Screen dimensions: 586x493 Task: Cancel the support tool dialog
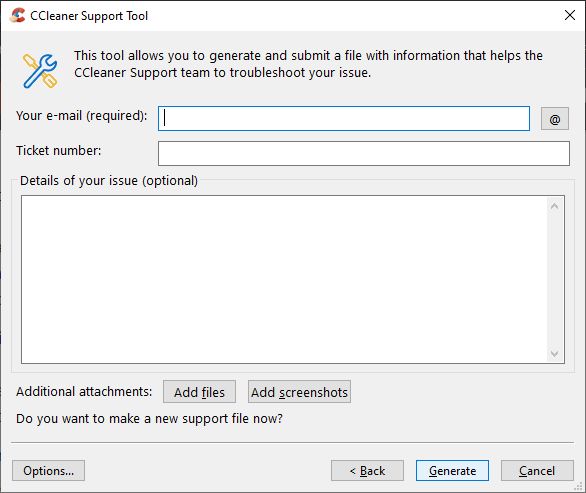(x=537, y=471)
